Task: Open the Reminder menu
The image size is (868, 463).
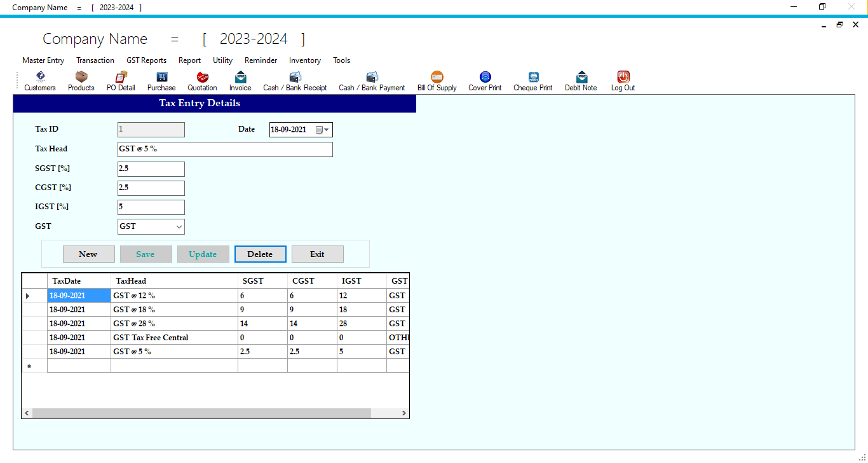Action: pyautogui.click(x=261, y=60)
